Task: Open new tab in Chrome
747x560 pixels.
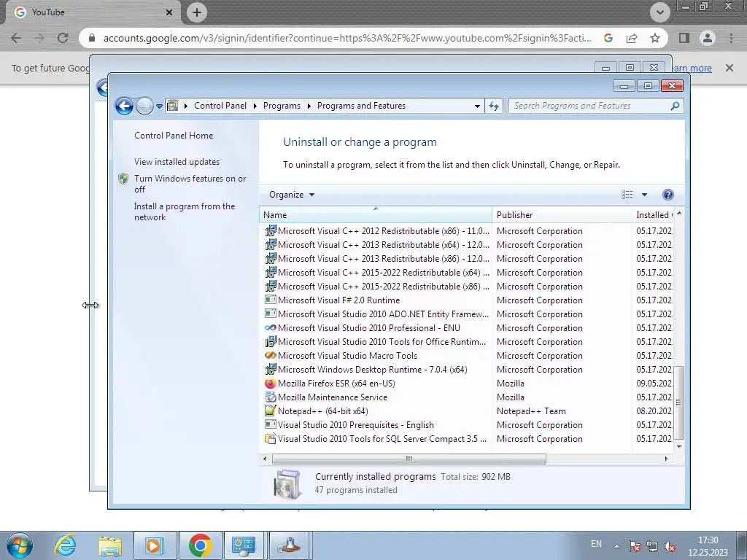Action: tap(197, 12)
